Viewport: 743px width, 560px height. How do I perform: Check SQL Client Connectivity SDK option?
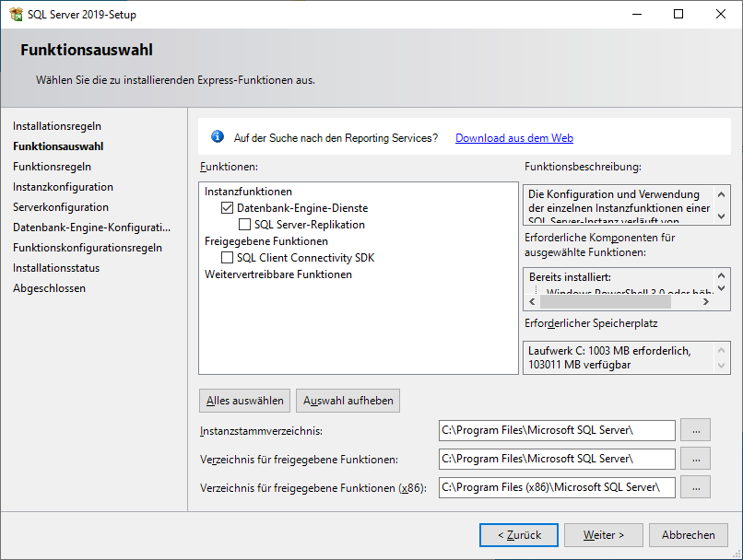pos(228,258)
